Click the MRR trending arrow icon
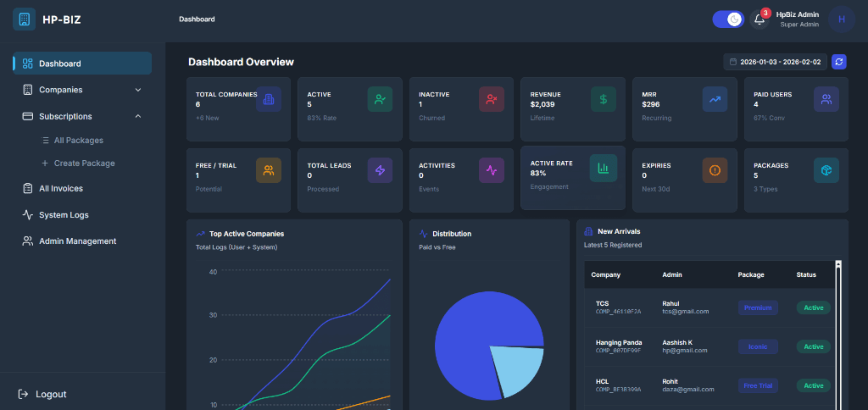The height and width of the screenshot is (410, 868). tap(715, 100)
